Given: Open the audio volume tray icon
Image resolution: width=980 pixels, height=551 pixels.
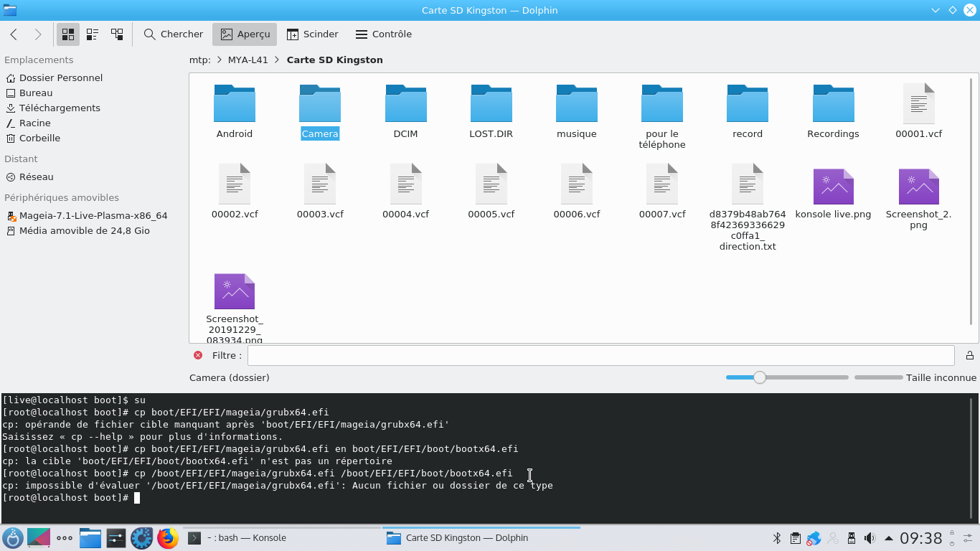Looking at the screenshot, I should tap(870, 538).
